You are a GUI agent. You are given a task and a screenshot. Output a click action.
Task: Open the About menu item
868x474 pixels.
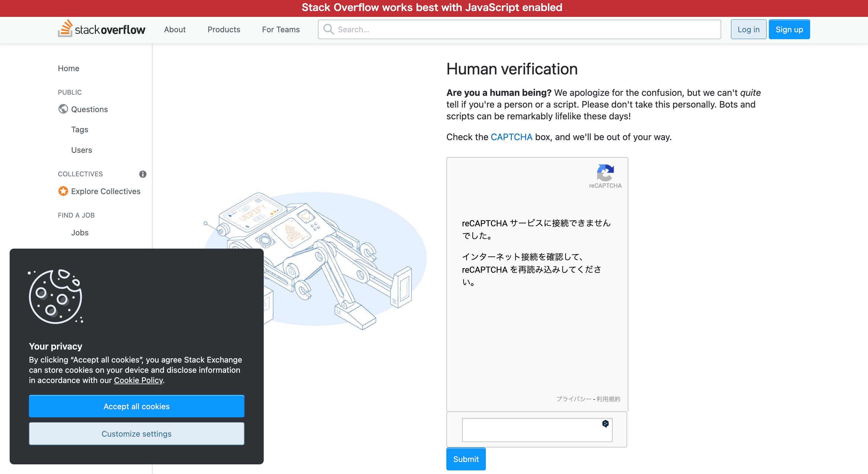click(175, 29)
